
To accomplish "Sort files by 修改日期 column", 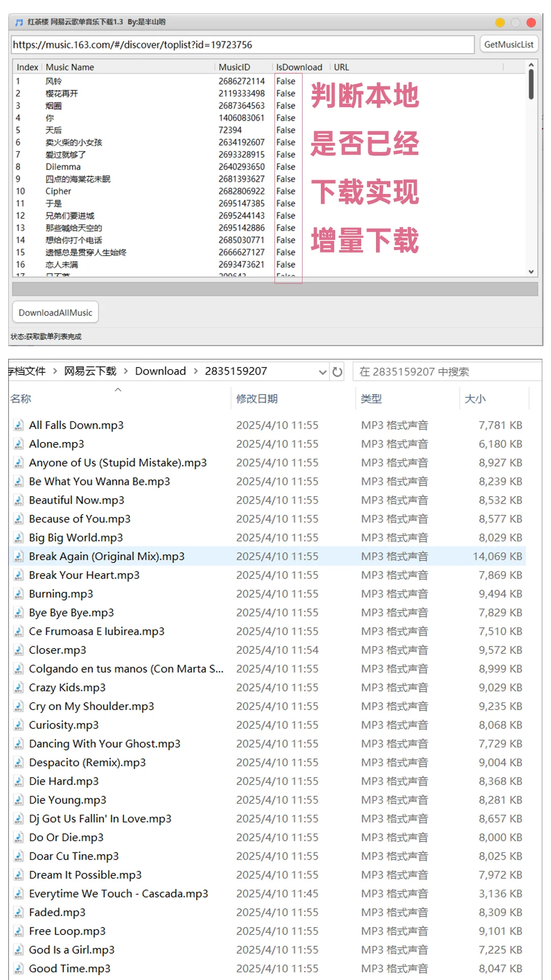I will click(257, 399).
